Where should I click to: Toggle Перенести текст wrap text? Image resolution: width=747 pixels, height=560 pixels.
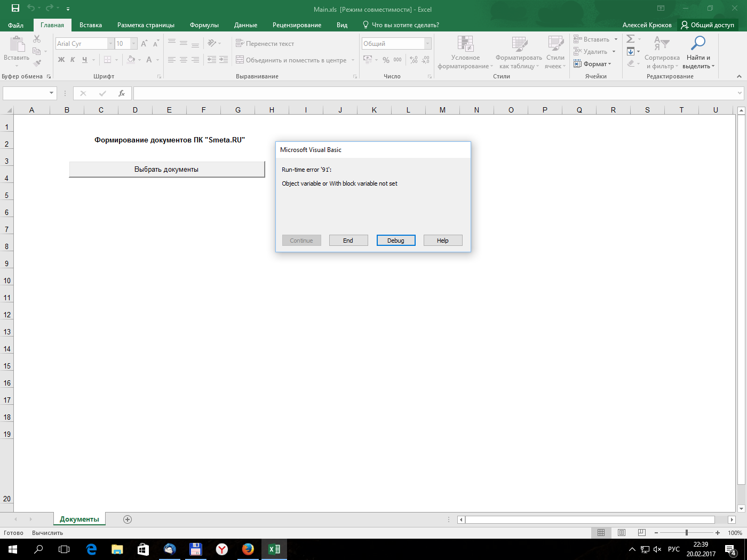tap(265, 44)
